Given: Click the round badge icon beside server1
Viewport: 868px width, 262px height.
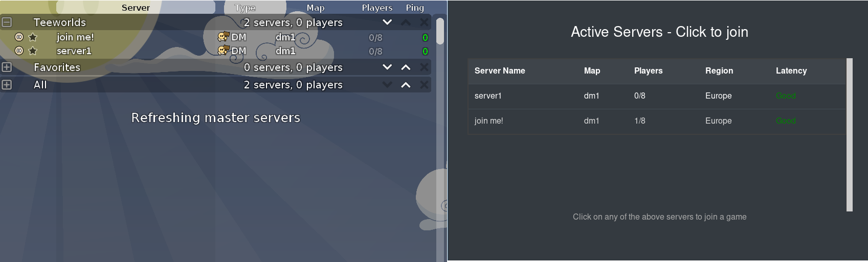Looking at the screenshot, I should 19,51.
